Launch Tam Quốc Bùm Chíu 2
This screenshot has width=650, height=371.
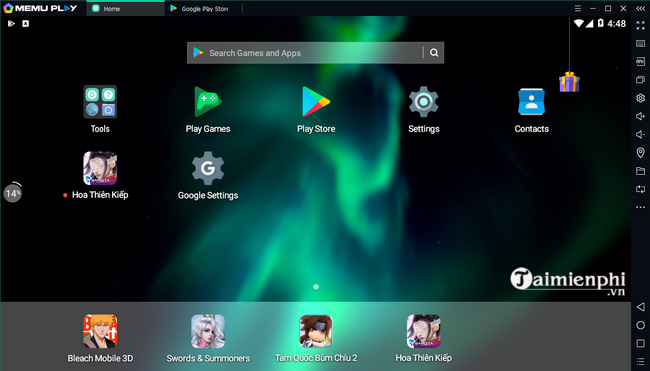pyautogui.click(x=316, y=331)
